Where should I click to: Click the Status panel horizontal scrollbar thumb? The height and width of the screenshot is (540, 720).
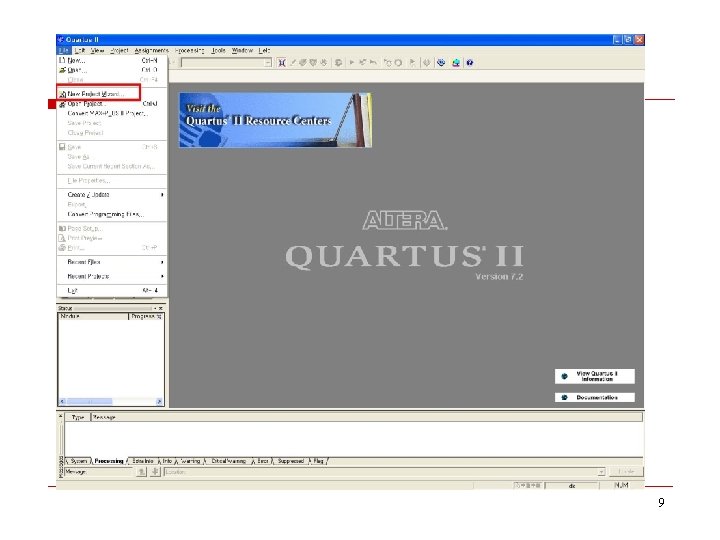pos(89,401)
